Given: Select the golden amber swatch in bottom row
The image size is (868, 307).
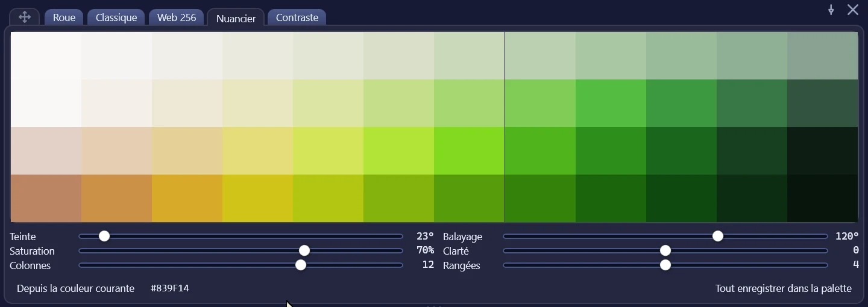Looking at the screenshot, I should 187,199.
